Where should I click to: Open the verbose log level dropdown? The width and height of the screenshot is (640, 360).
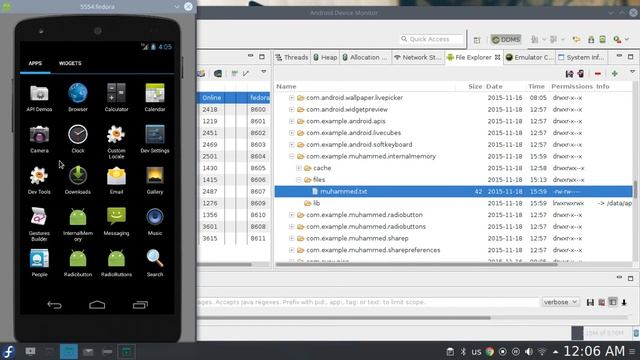(560, 302)
